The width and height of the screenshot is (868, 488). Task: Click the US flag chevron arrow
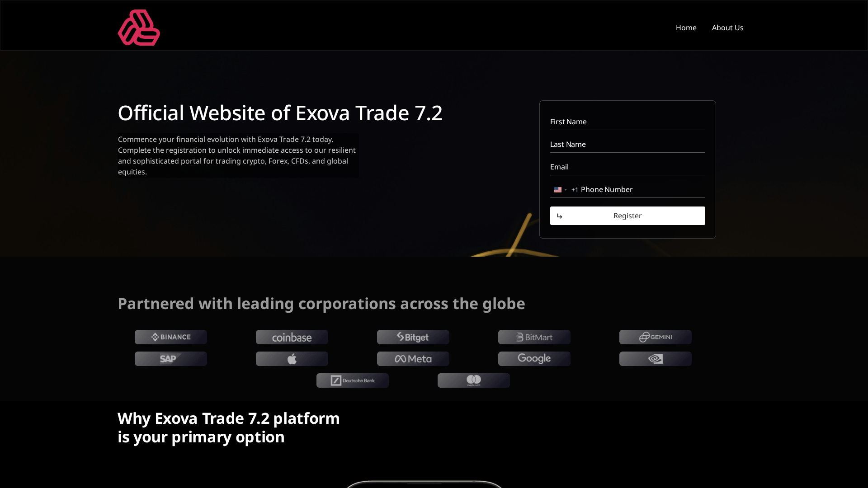[566, 190]
